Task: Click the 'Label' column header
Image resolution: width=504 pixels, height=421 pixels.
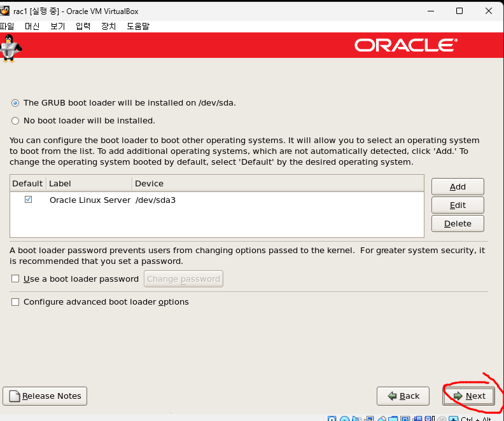Action: [89, 183]
